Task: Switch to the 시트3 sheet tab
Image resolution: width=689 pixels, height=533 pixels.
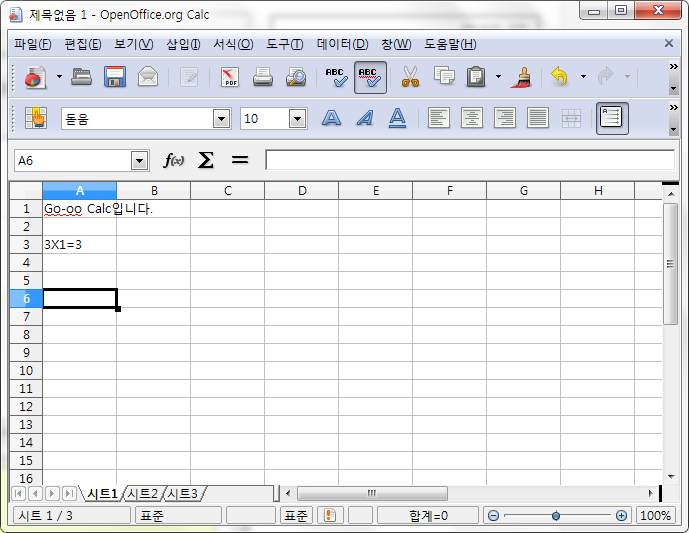Action: tap(183, 494)
